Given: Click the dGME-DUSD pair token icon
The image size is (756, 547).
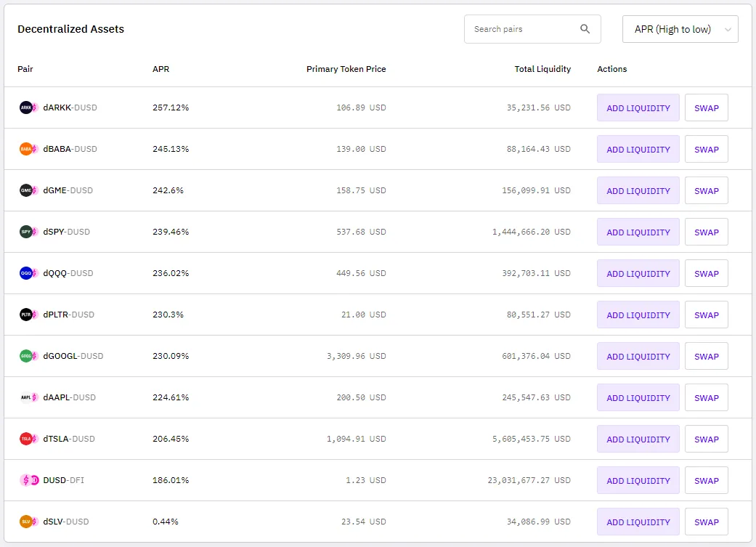Looking at the screenshot, I should click(x=28, y=190).
